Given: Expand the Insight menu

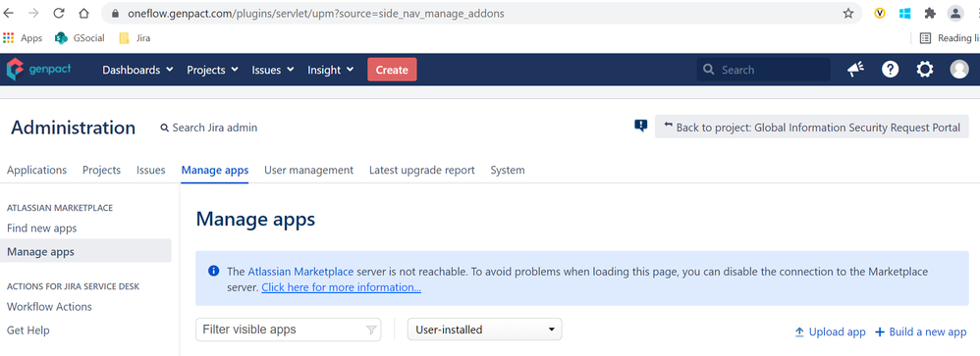Looking at the screenshot, I should (331, 70).
